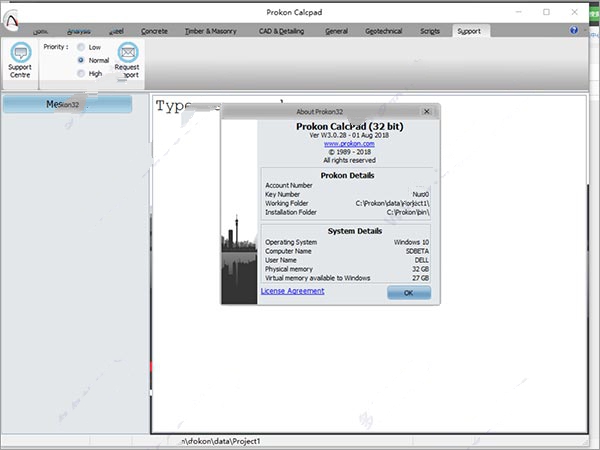Click the Operating System value Windows 10
The width and height of the screenshot is (600, 450).
coord(411,242)
